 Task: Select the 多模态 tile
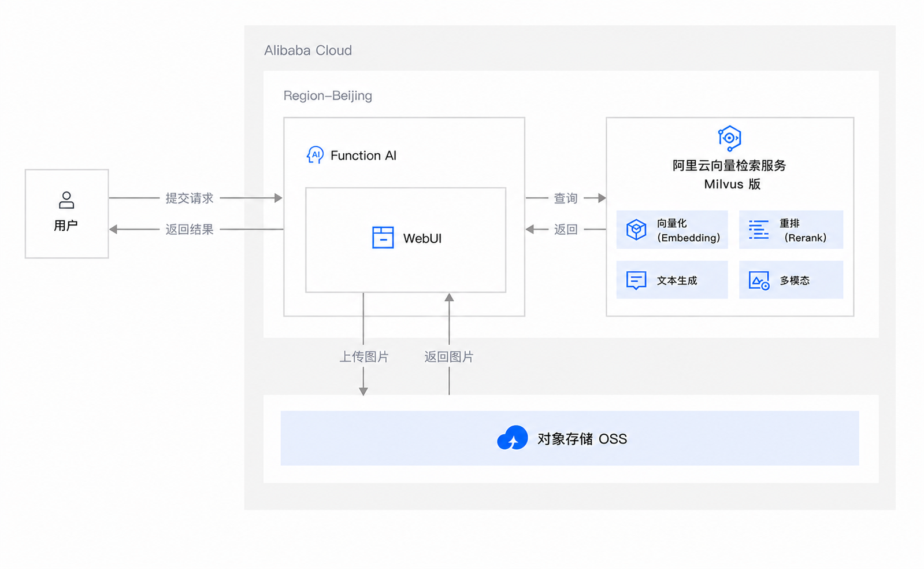(x=791, y=280)
